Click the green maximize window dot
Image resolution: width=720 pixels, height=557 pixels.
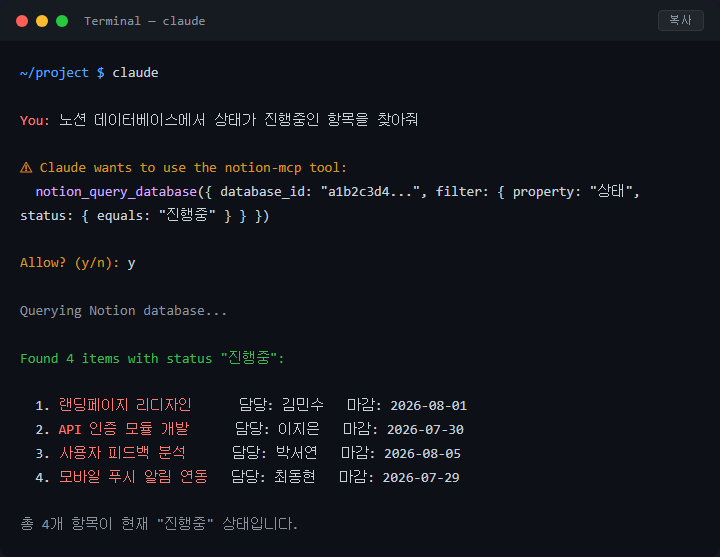click(x=62, y=21)
